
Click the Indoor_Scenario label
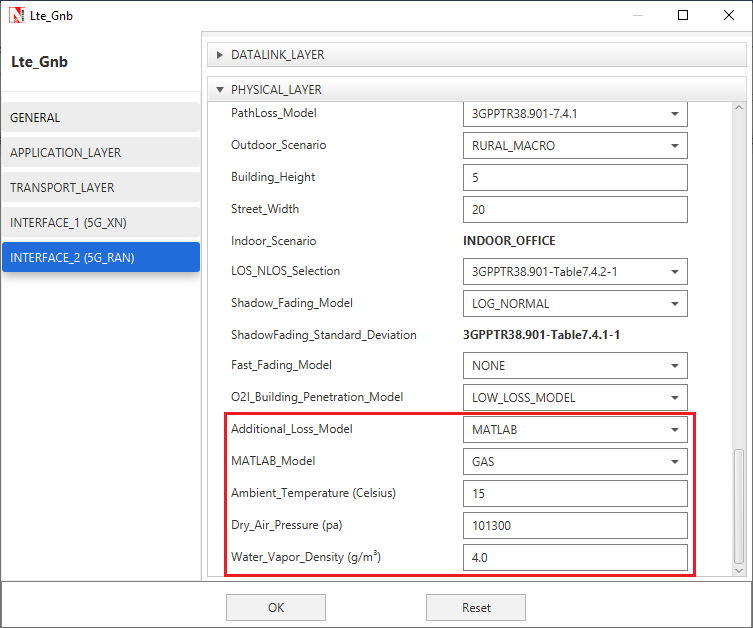tap(273, 241)
